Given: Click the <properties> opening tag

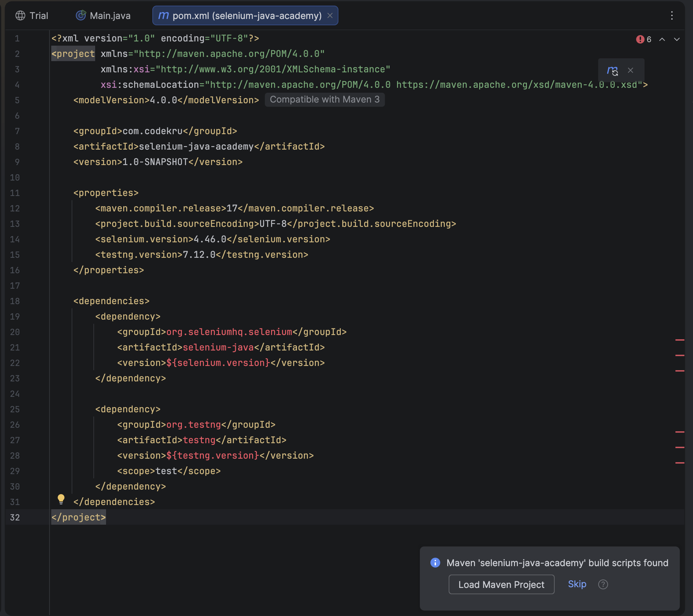Looking at the screenshot, I should pos(106,193).
